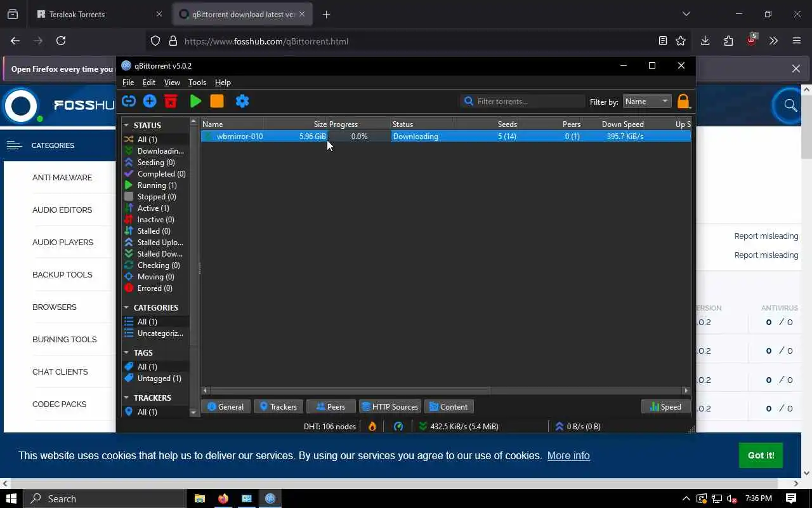This screenshot has width=812, height=508.
Task: Click the orange lock UI icon
Action: tap(683, 102)
